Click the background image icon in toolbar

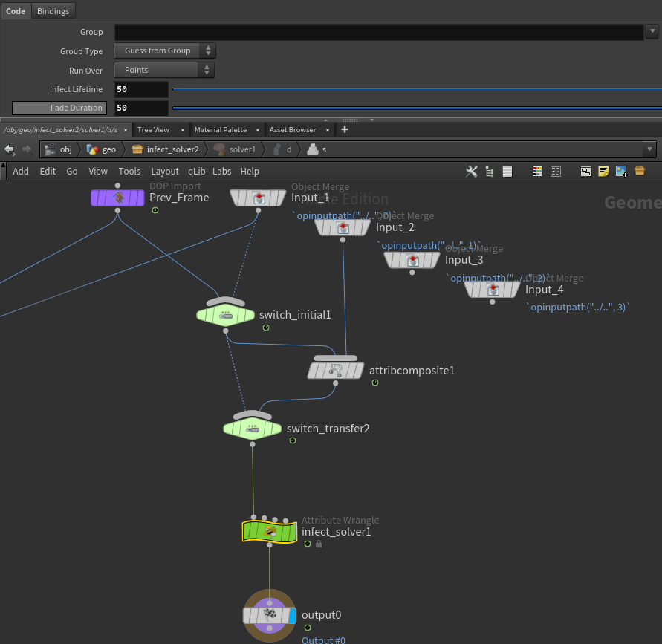click(x=621, y=172)
